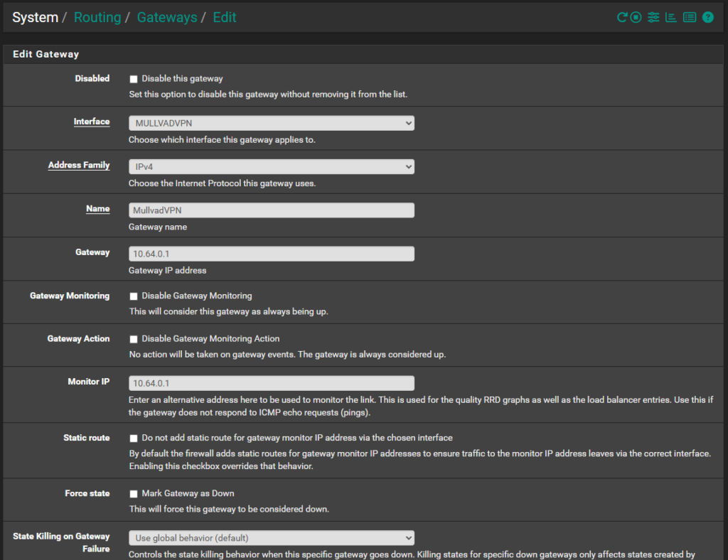Expand the Address Family IPv4 dropdown
Viewport: 728px width, 560px height.
(271, 166)
